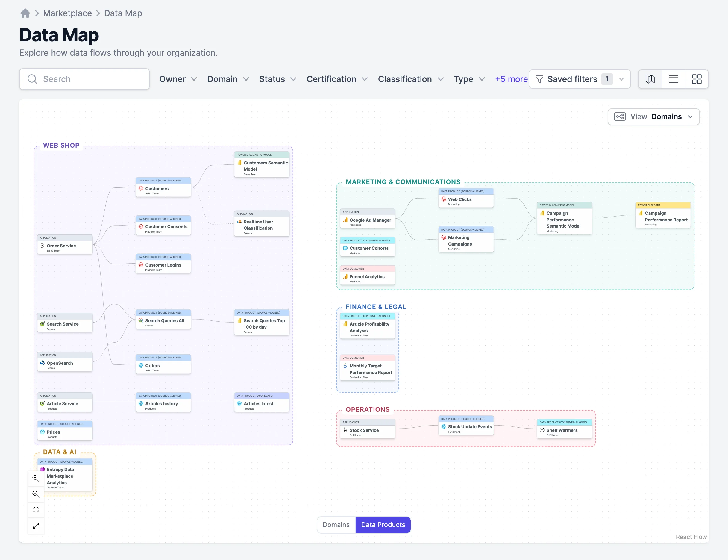Screen dimensions: 728x560
Task: Open the Owner filter dropdown
Action: point(178,79)
